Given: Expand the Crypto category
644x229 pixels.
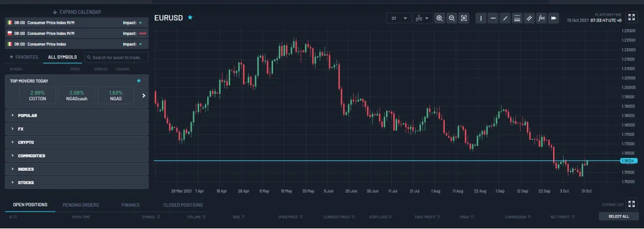Looking at the screenshot, I should coord(76,142).
